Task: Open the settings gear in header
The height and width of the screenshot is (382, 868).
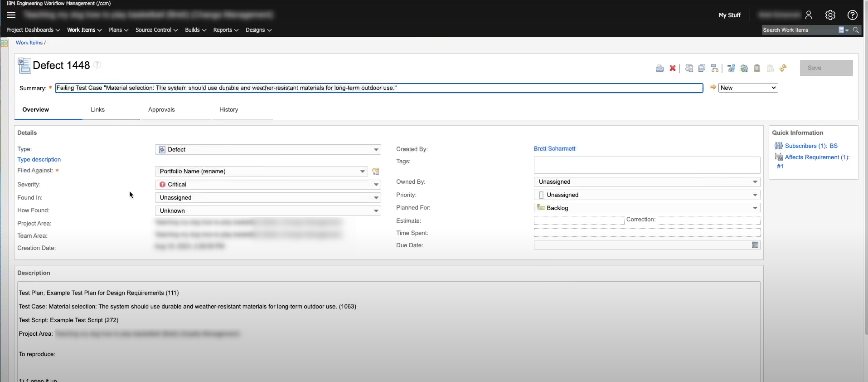Action: point(830,15)
